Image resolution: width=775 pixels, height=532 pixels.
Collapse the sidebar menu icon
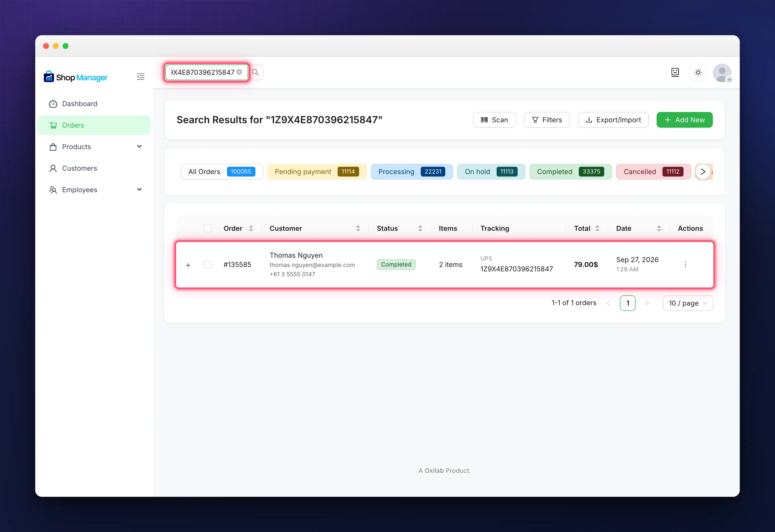[x=140, y=77]
